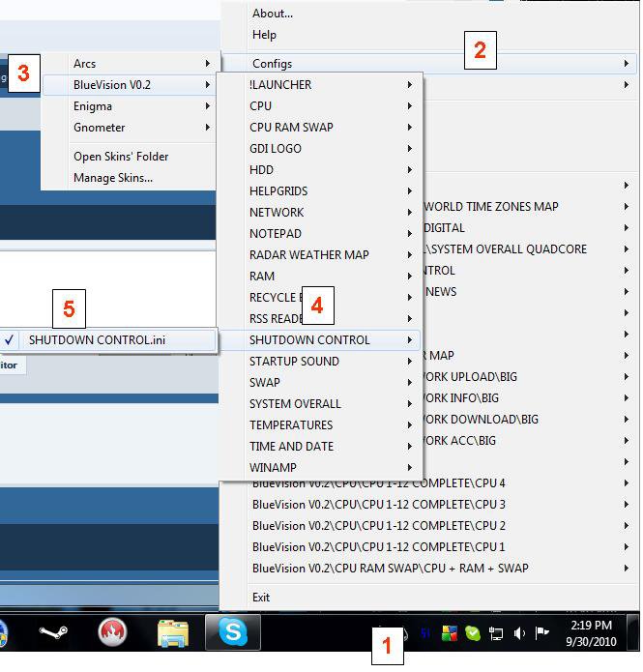
Task: Click the Show desktop strip beside clock
Action: tap(632, 632)
